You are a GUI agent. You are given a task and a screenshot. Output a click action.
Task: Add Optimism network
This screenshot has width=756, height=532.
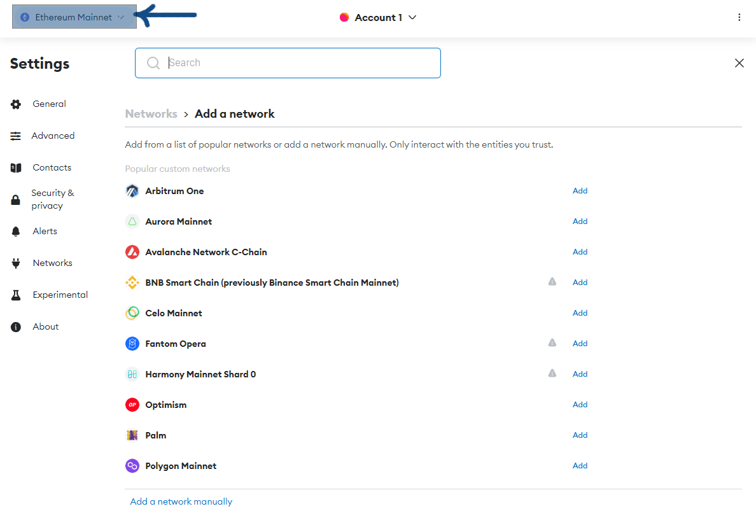(x=580, y=404)
